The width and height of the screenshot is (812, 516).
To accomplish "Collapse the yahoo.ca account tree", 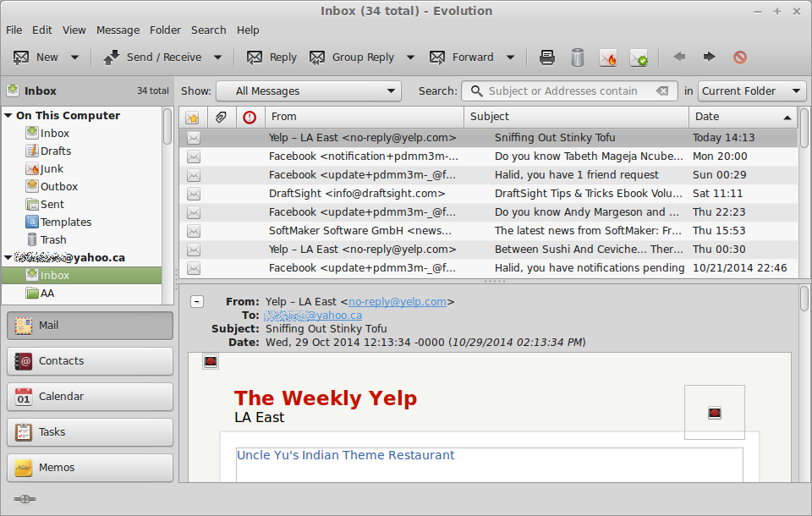I will pyautogui.click(x=8, y=257).
